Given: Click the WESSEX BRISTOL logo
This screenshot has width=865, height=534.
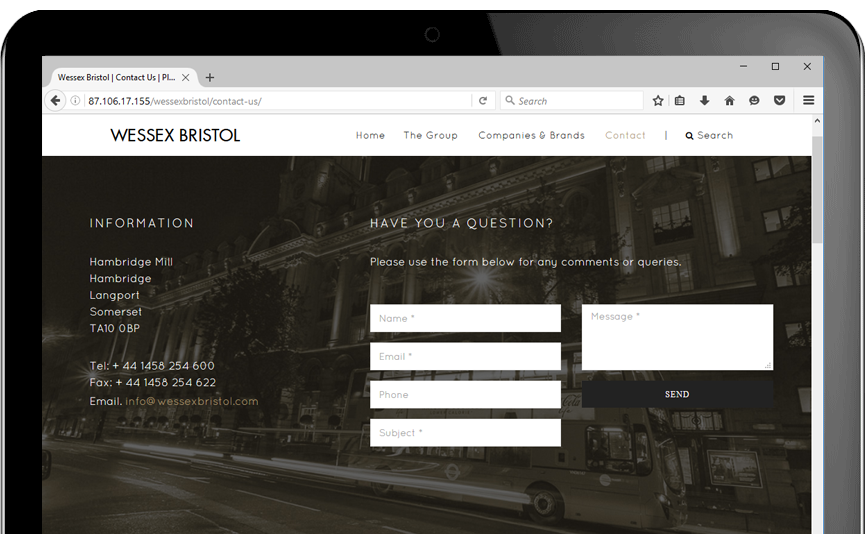Looking at the screenshot, I should 175,136.
